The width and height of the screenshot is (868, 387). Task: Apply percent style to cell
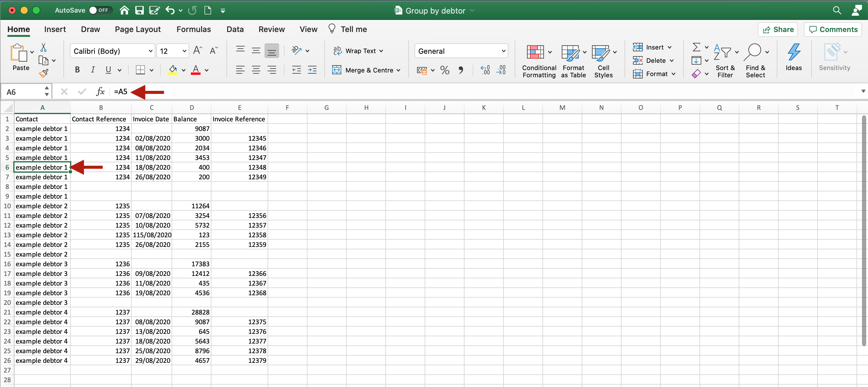click(445, 70)
